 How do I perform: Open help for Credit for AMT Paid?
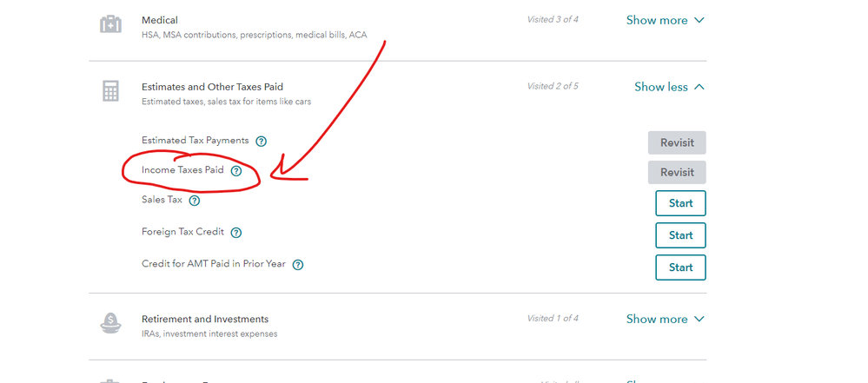(x=298, y=265)
